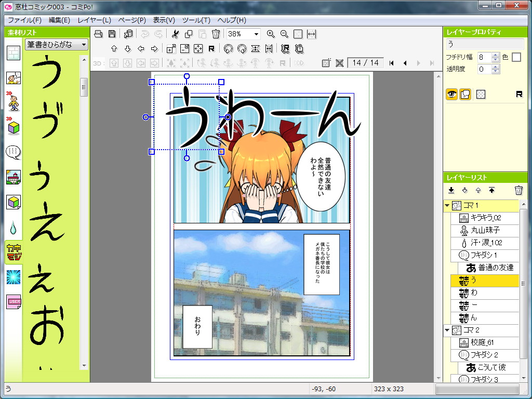The image size is (532, 399).
Task: Go to the previous page button
Action: pos(405,63)
